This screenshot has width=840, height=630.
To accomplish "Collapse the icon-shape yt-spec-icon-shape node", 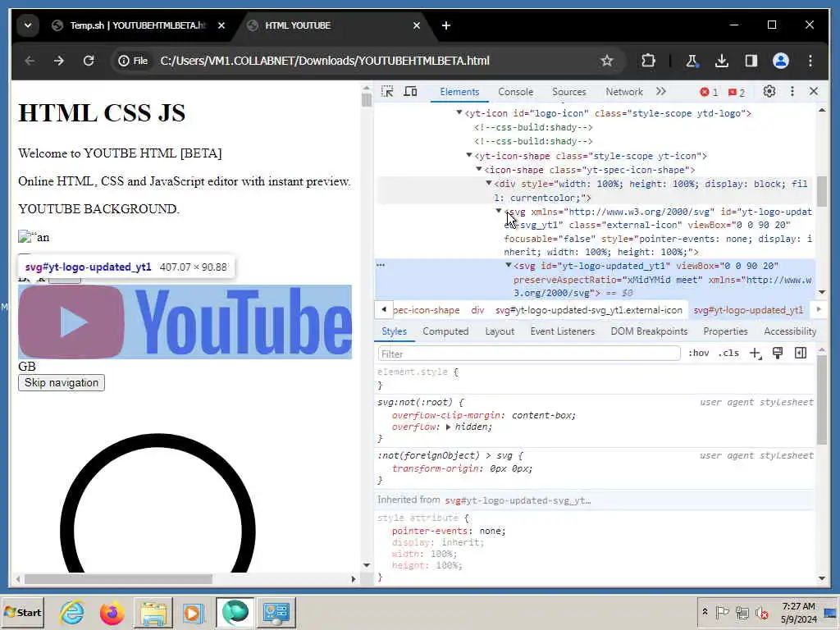I will point(479,169).
